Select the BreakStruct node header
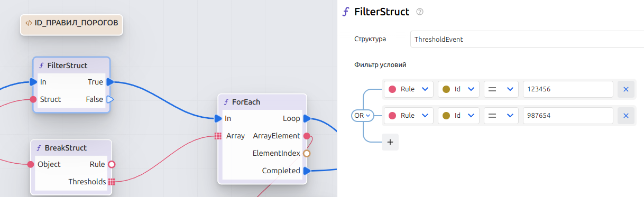 [71, 147]
